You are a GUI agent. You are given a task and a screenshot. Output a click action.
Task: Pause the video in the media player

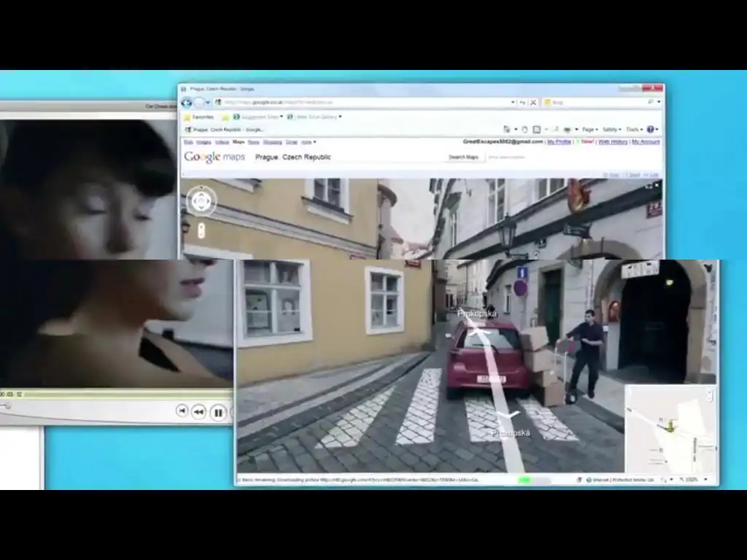(x=217, y=413)
